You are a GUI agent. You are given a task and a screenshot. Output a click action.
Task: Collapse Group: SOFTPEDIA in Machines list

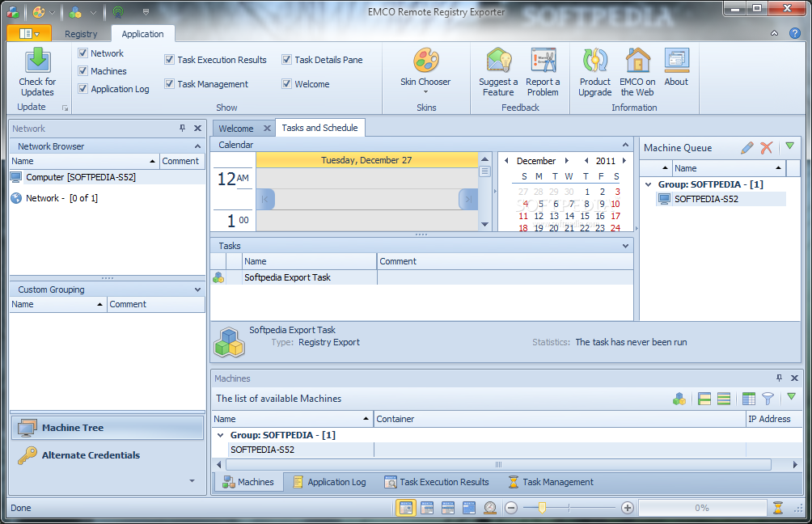pyautogui.click(x=220, y=435)
